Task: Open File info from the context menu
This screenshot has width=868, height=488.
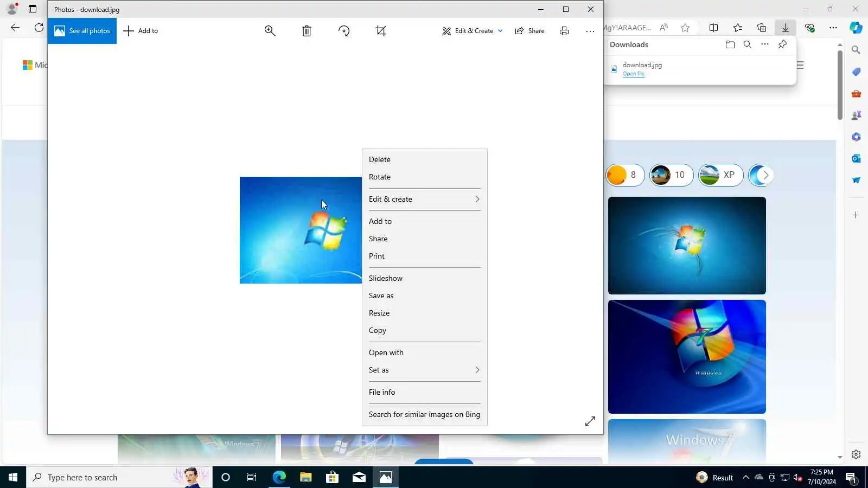Action: [x=424, y=392]
